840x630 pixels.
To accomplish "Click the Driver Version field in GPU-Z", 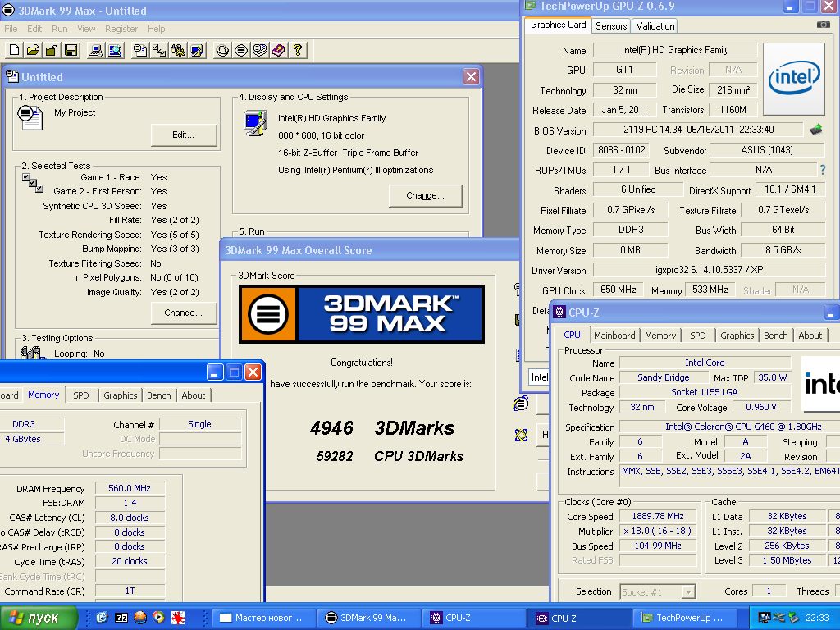I will (x=709, y=270).
